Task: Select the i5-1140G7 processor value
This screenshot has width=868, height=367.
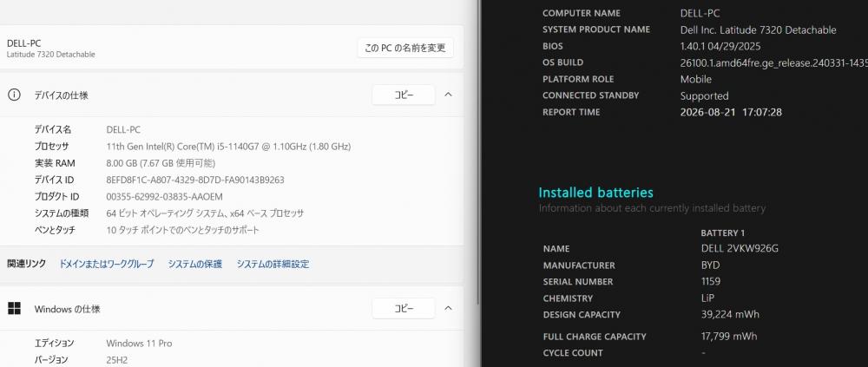Action: [228, 147]
